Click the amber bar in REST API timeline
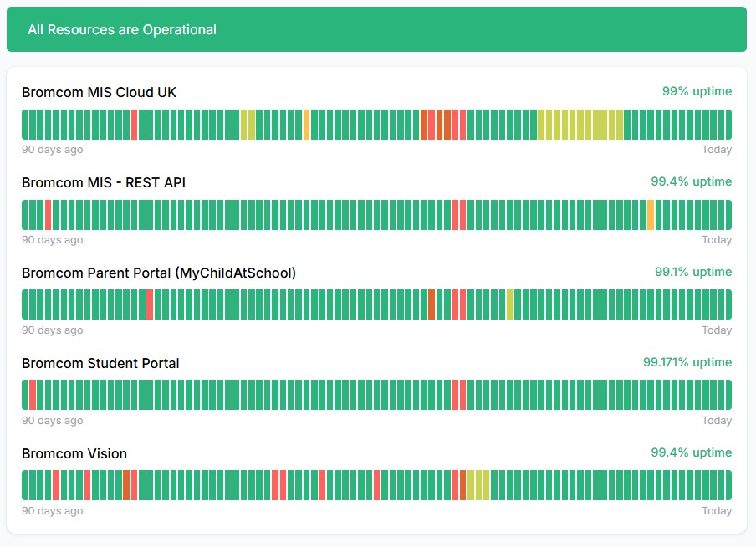This screenshot has height=547, width=756. [651, 215]
